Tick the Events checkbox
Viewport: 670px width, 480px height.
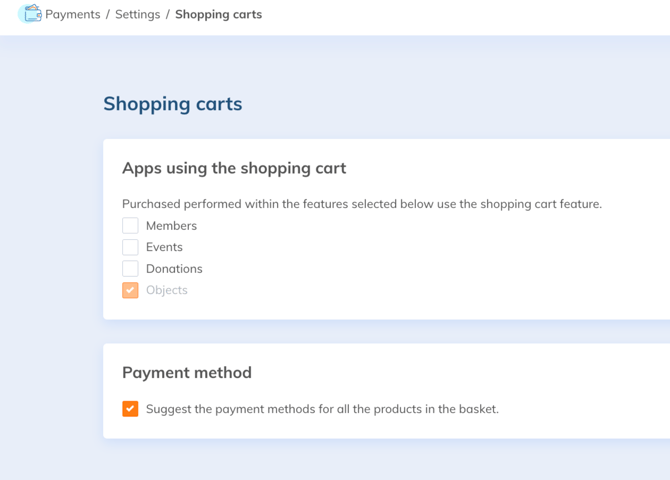[130, 247]
